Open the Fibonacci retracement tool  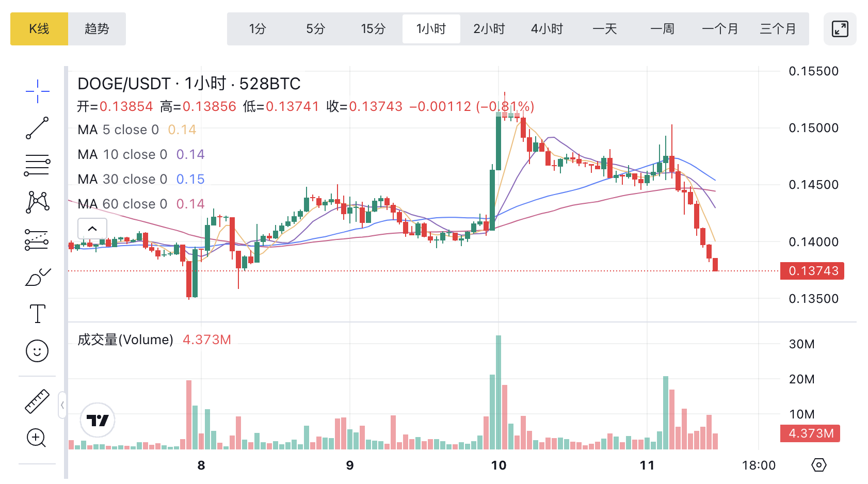(37, 165)
